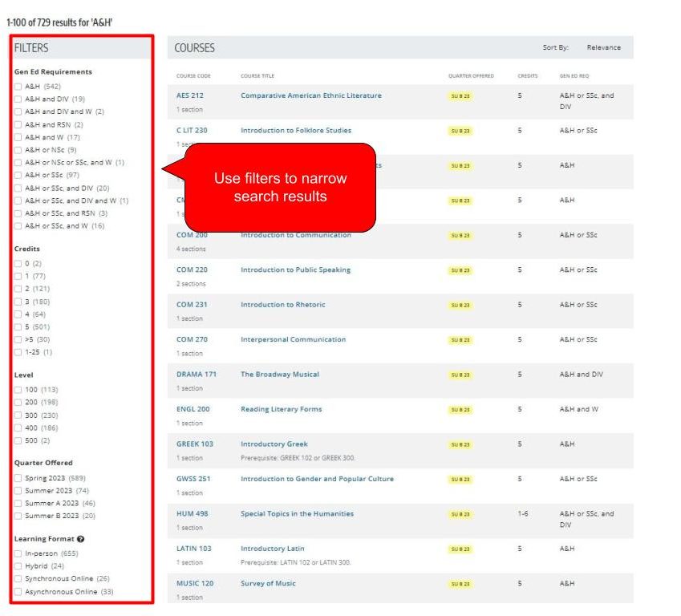Open course code COM 270

pyautogui.click(x=192, y=339)
